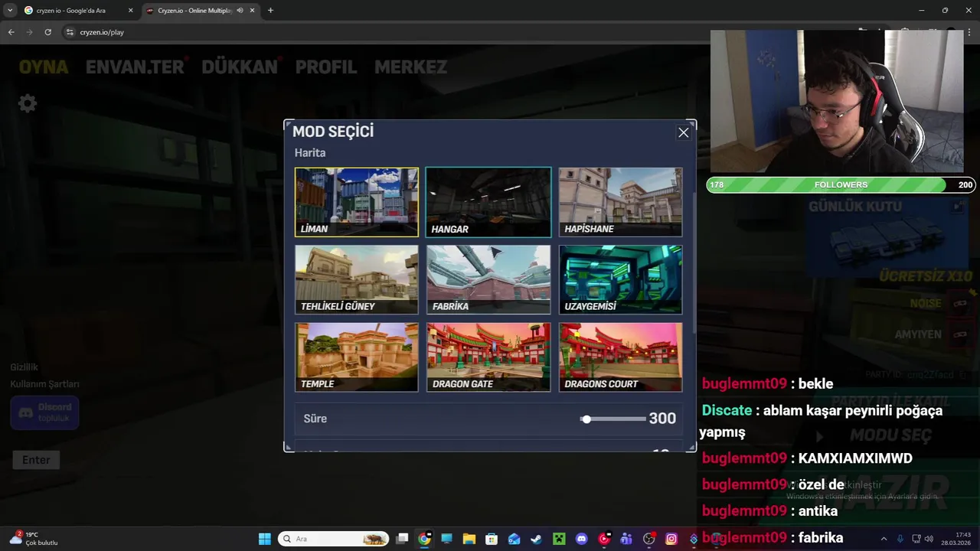Pick the Tehlikeli Güney map

pyautogui.click(x=357, y=279)
